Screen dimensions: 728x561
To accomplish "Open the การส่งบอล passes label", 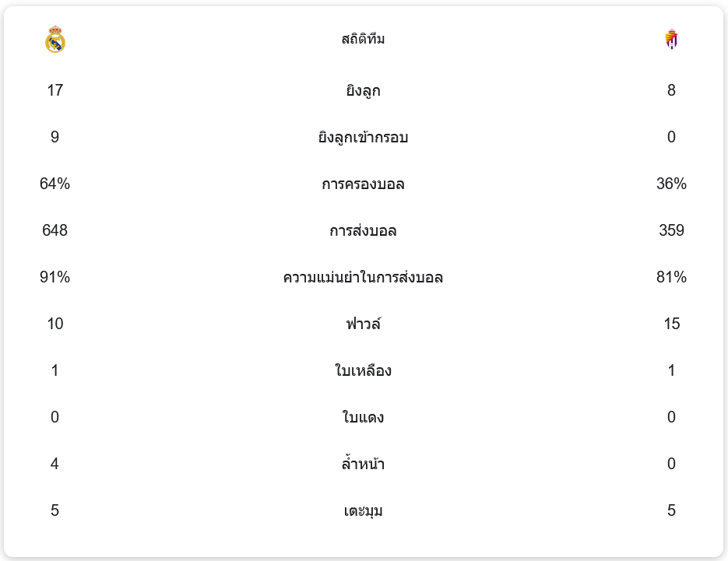I will pos(363,231).
